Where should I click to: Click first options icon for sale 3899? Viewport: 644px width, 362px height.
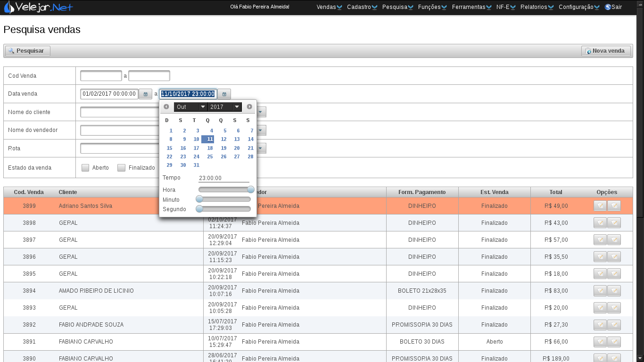[600, 206]
